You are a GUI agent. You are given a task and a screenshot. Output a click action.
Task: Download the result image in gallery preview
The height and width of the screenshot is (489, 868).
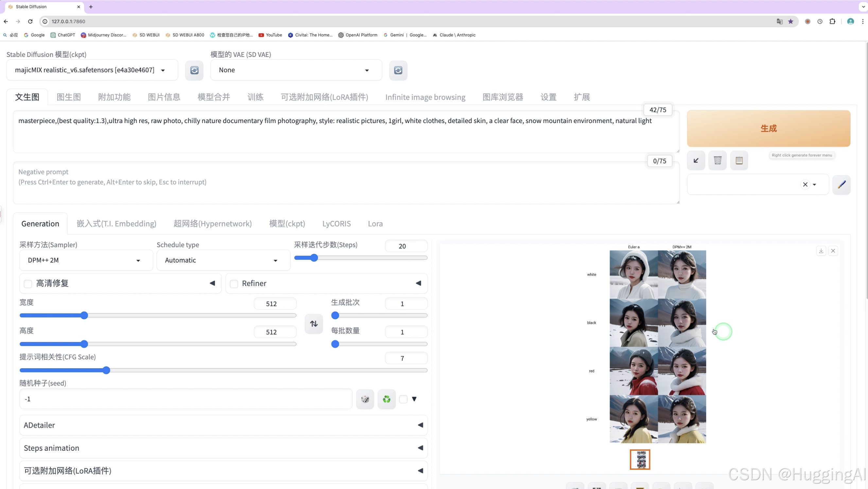coord(821,251)
